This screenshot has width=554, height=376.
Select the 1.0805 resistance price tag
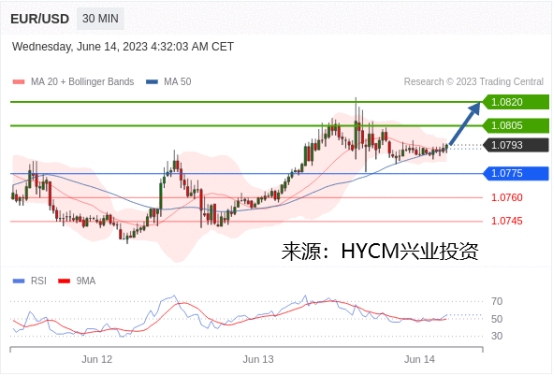tap(515, 125)
